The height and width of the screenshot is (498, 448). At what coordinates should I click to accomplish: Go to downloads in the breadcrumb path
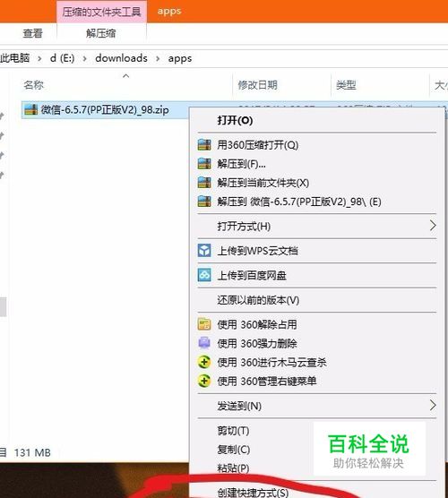121,58
